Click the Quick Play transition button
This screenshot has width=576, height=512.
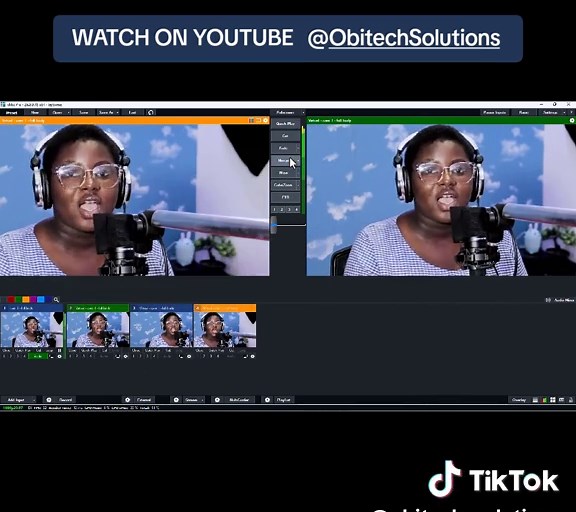pos(285,124)
